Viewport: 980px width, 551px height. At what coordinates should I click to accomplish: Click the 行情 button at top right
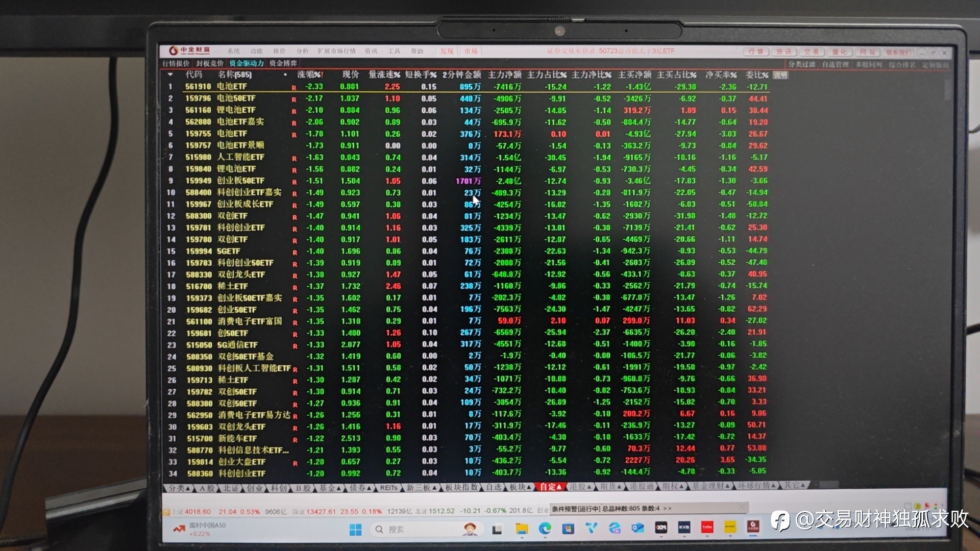coord(755,52)
